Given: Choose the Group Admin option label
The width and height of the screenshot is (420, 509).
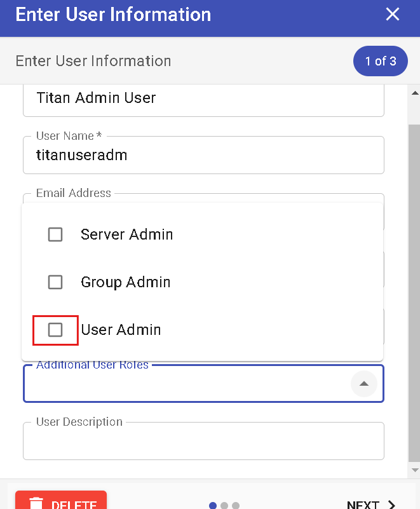Looking at the screenshot, I should 125,282.
